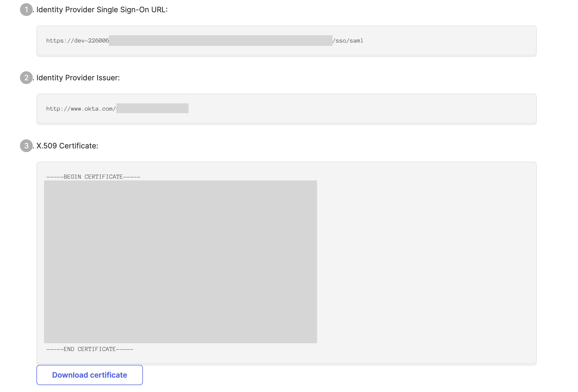Click the http://www.okta.com/ issuer text
This screenshot has width=578, height=392.
81,109
